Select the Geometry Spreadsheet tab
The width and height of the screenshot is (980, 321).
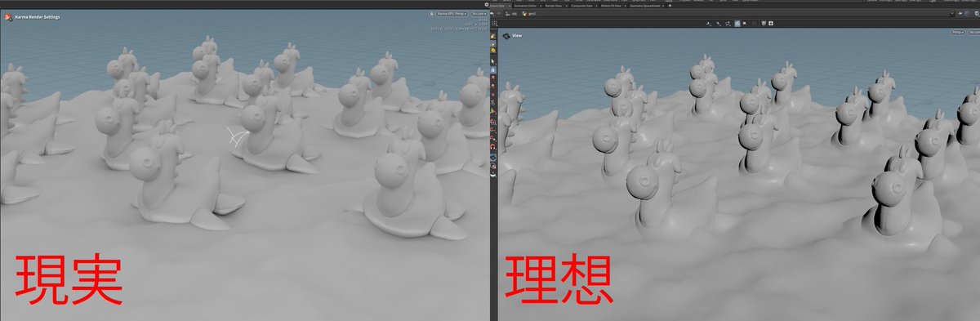click(x=645, y=6)
